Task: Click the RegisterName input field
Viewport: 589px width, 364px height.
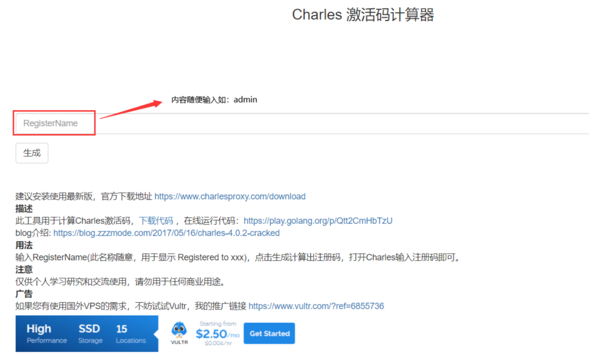Action: [302, 123]
